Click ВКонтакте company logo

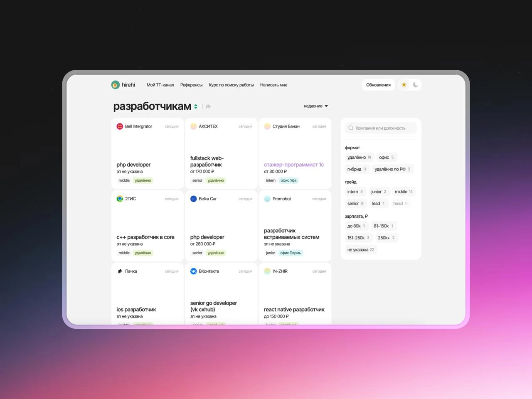[x=193, y=271]
